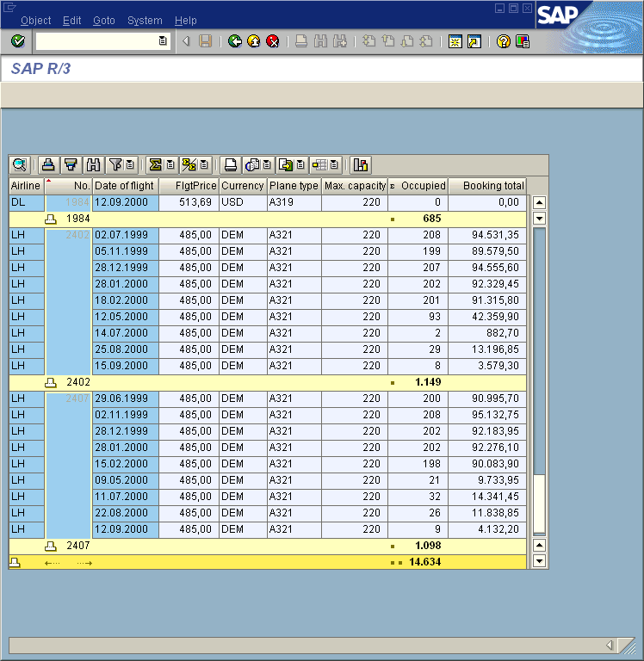Viewport: 644px width, 661px height.
Task: Collapse the subtotal group for flight 2407
Action: coord(51,546)
